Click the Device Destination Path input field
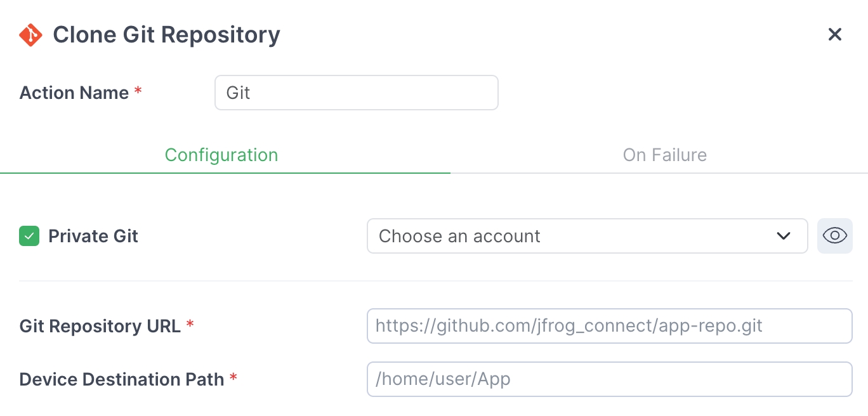Image resolution: width=868 pixels, height=416 pixels. [609, 379]
